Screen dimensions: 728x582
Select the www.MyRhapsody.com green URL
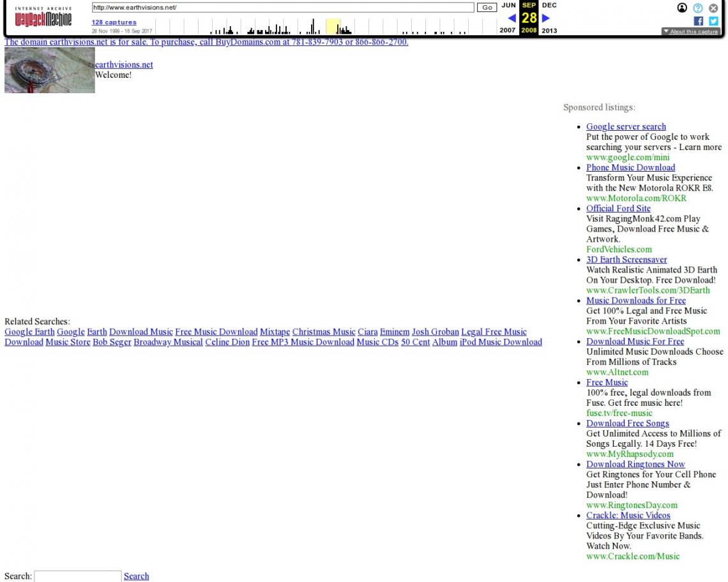coord(630,454)
